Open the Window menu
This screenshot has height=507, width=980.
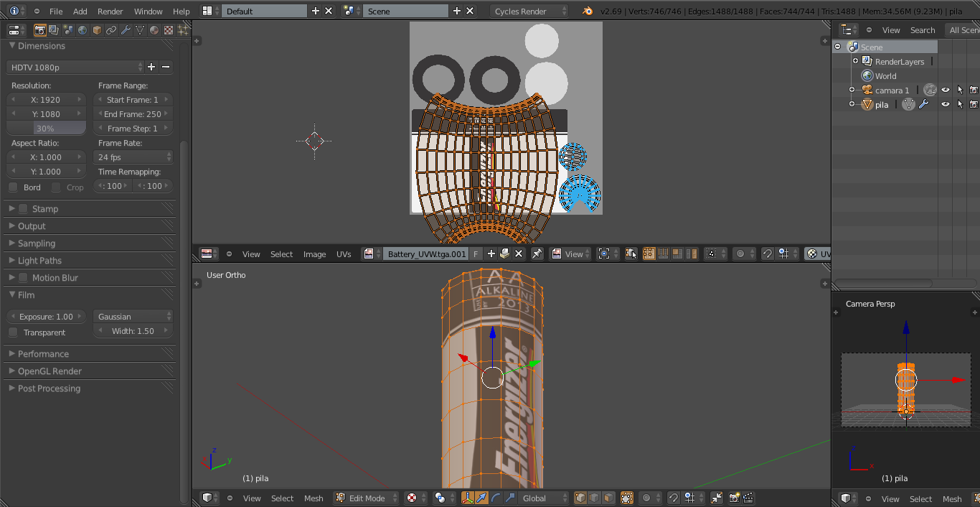tap(149, 11)
